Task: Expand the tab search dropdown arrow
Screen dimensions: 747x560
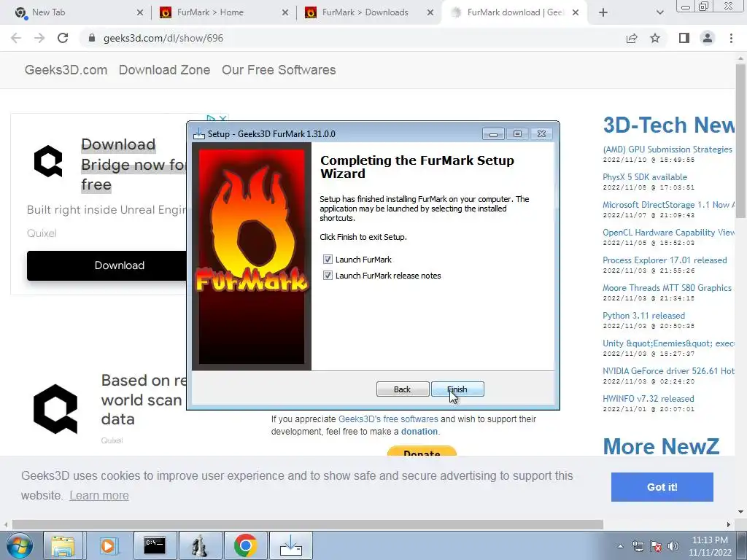Action: [659, 12]
